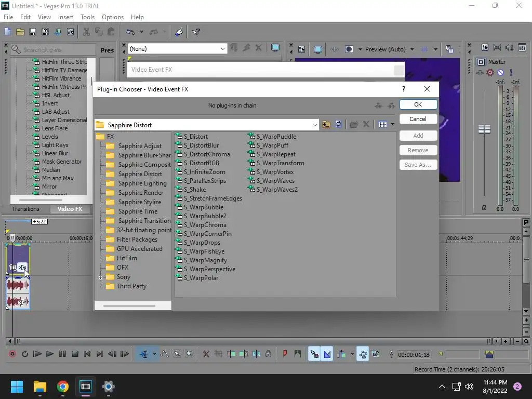
Task: Click the Open folder icon in toolbar
Action: pyautogui.click(x=20, y=32)
